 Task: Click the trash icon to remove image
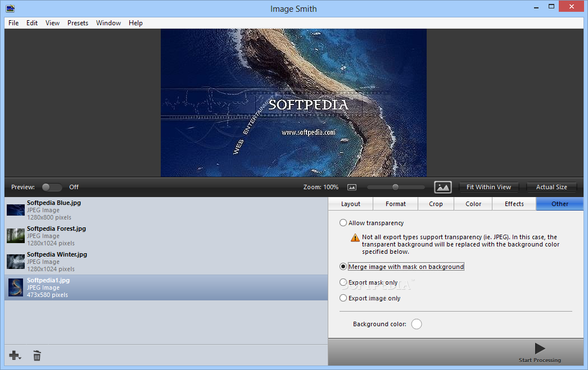click(x=37, y=355)
